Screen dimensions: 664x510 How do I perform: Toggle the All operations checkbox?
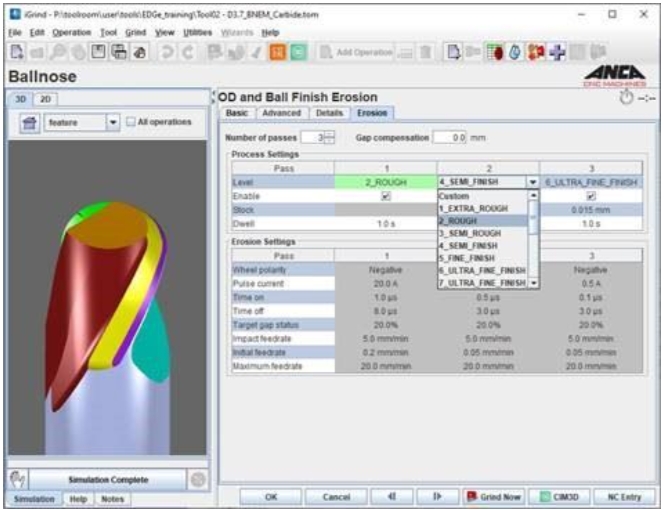(131, 122)
